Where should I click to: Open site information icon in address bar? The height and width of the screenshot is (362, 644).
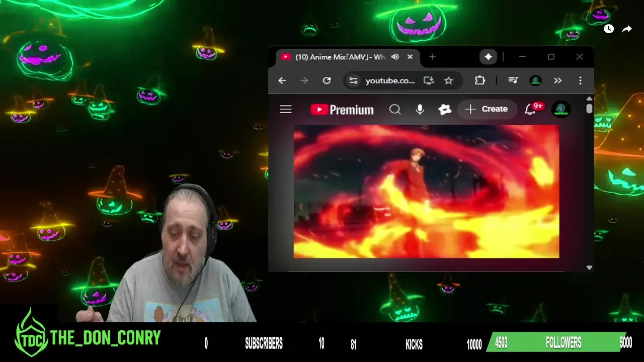[354, 80]
